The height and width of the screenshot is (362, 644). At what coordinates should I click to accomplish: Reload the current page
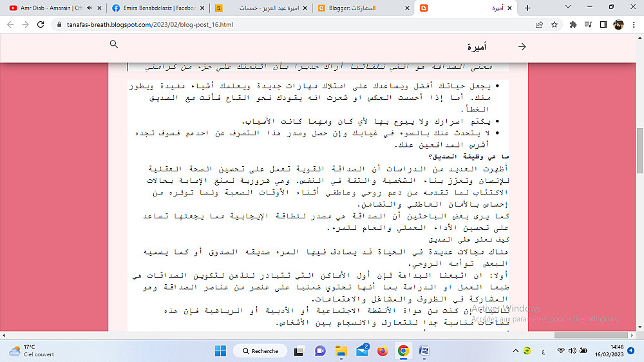(x=41, y=24)
